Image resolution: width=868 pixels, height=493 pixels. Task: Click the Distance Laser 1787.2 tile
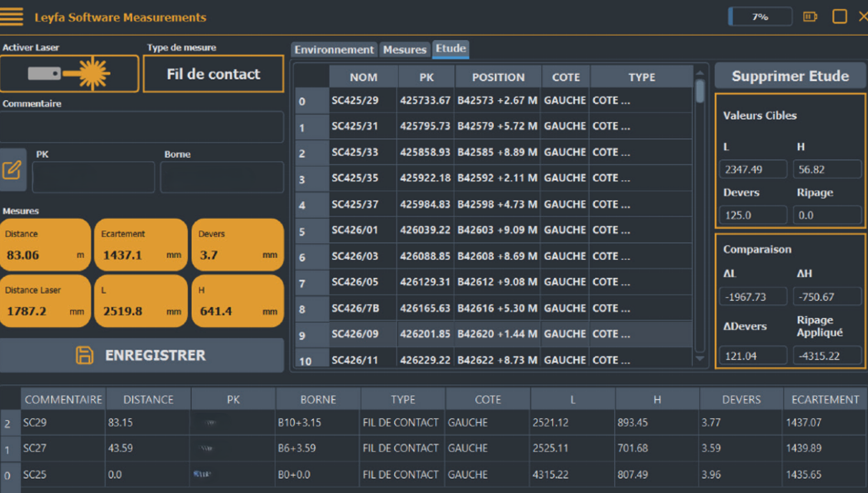pos(45,301)
